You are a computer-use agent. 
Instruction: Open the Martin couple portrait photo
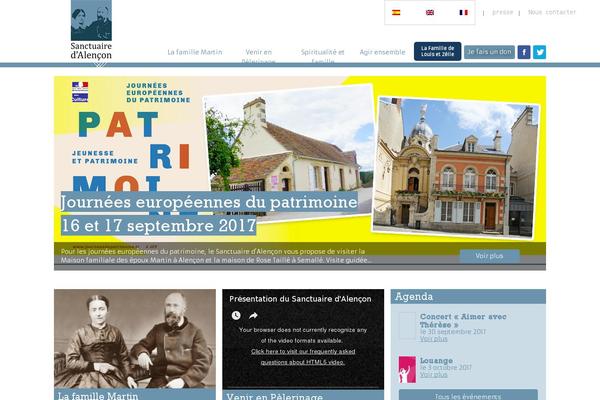135,338
